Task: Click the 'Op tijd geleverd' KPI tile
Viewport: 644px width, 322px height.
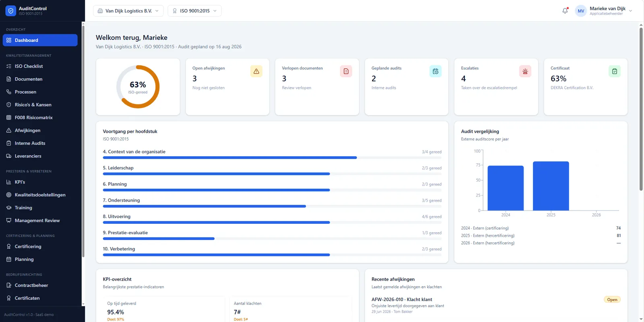Action: [x=164, y=309]
